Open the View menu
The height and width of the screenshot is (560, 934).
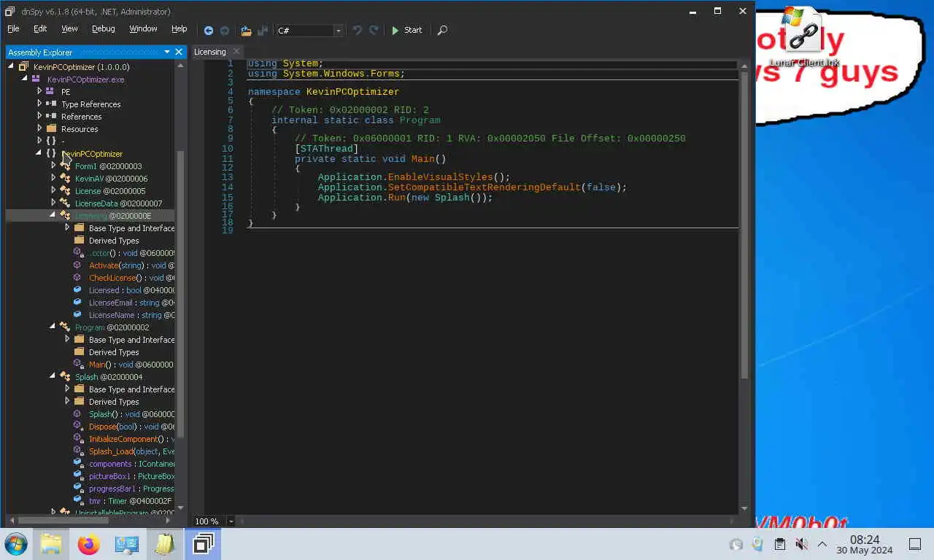pos(69,28)
